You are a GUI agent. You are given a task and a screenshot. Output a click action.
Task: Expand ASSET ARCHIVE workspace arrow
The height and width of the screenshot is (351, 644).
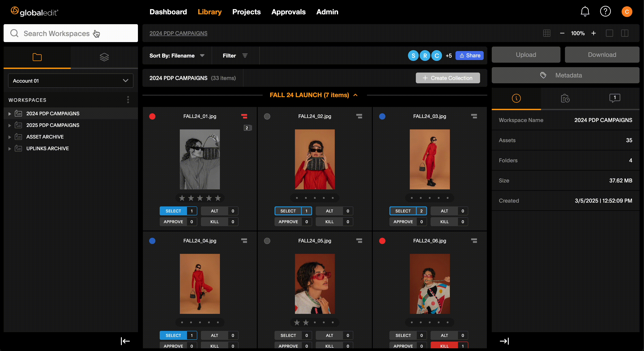9,137
